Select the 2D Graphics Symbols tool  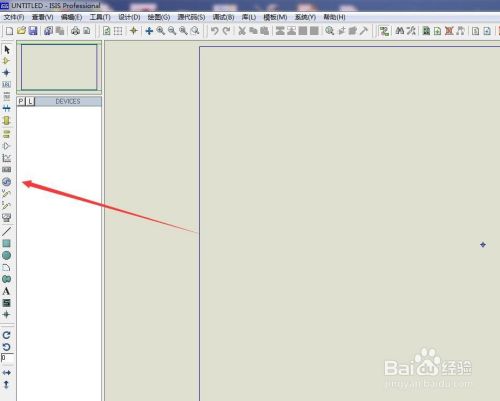coord(6,303)
